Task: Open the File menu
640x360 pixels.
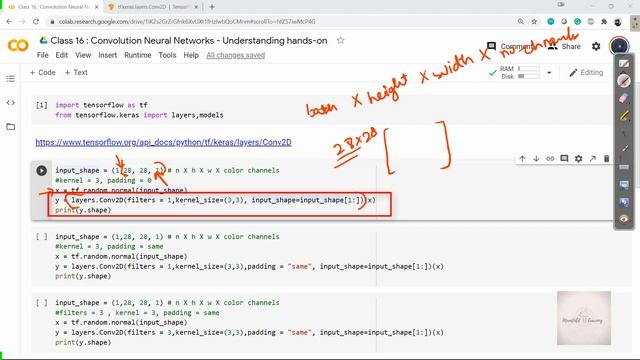Action: 42,55
